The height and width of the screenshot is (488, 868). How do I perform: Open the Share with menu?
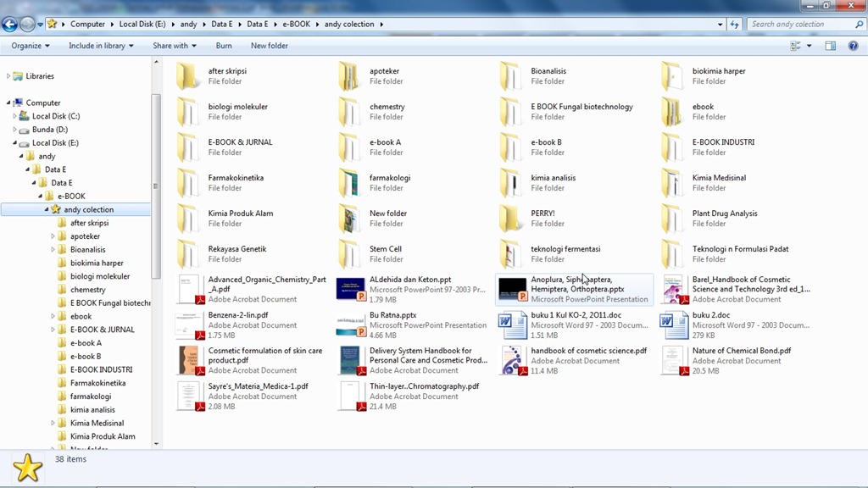click(175, 46)
